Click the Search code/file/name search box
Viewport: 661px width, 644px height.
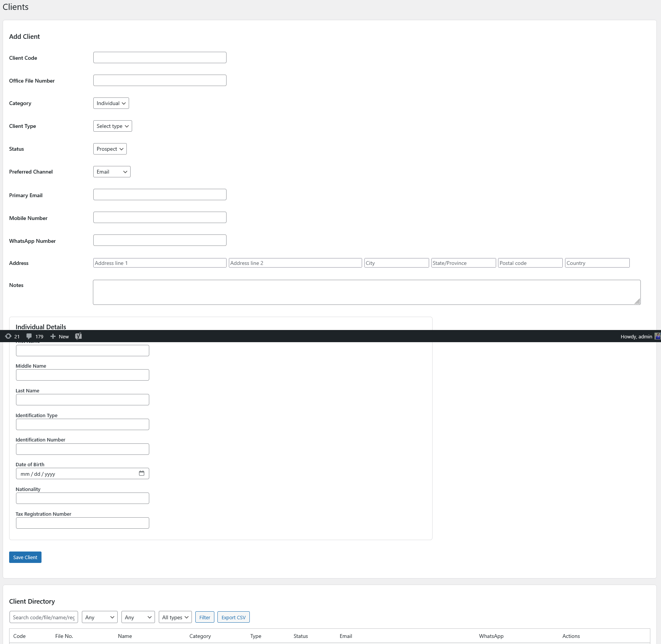pyautogui.click(x=44, y=617)
